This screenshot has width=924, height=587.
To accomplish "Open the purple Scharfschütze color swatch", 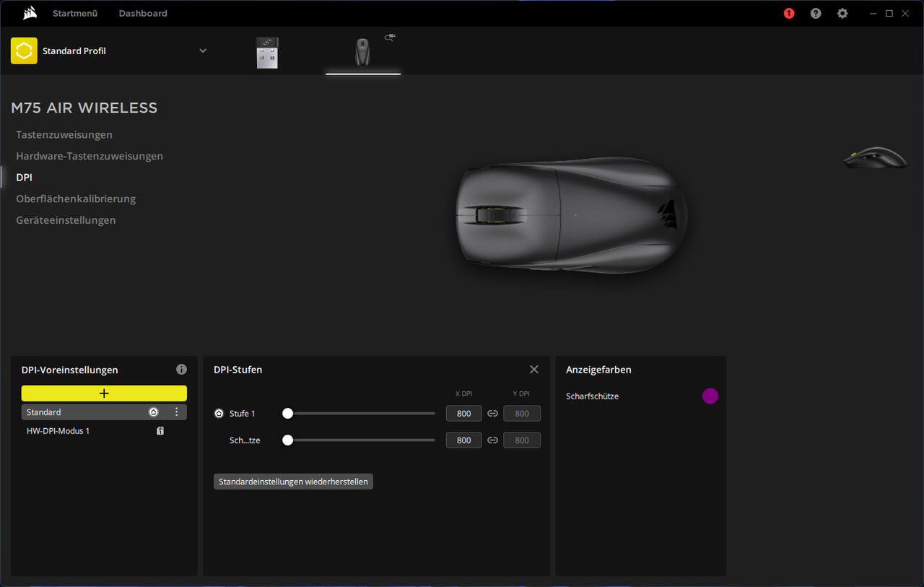I will point(710,396).
